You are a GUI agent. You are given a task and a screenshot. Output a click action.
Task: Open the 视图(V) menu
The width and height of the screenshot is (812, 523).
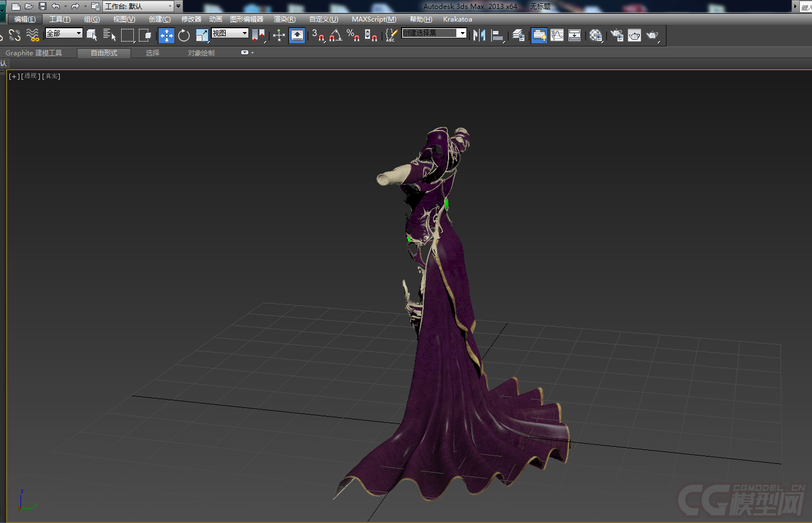click(x=124, y=19)
